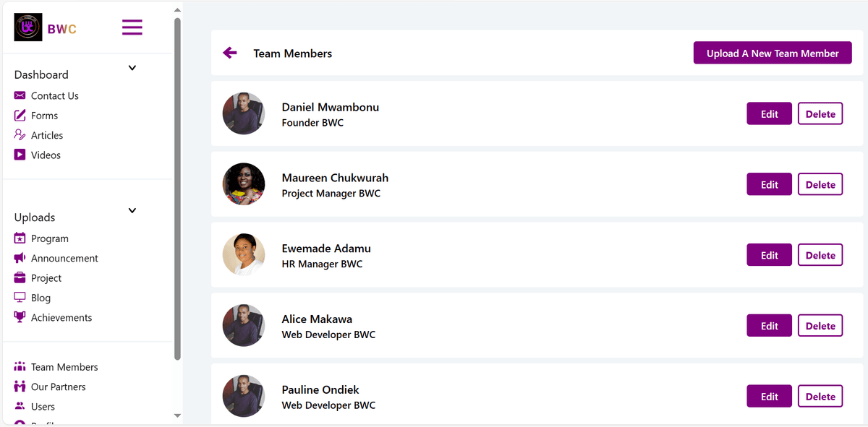This screenshot has height=427, width=868.
Task: Click the Project briefcase icon
Action: [x=20, y=278]
